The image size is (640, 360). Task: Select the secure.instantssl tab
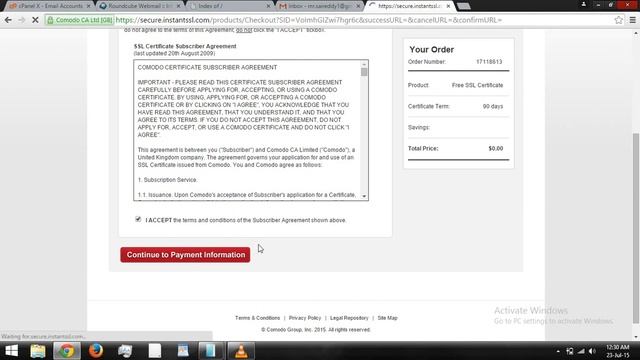408,6
